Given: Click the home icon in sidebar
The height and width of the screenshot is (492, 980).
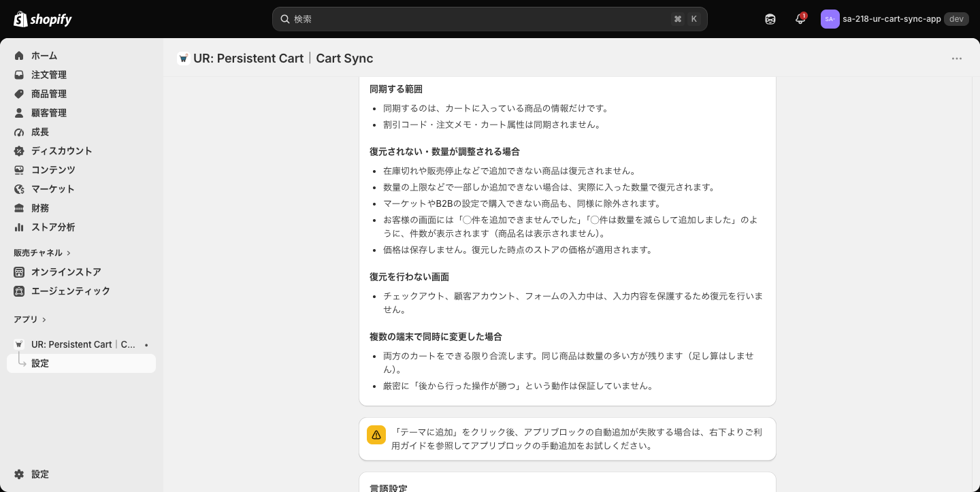Looking at the screenshot, I should [19, 56].
